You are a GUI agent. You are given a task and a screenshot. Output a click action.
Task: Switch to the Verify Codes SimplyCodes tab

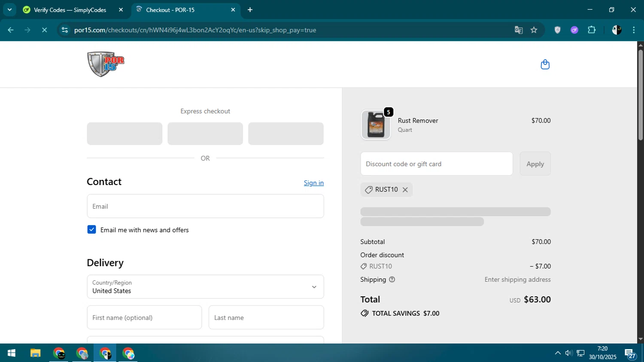[x=70, y=10]
